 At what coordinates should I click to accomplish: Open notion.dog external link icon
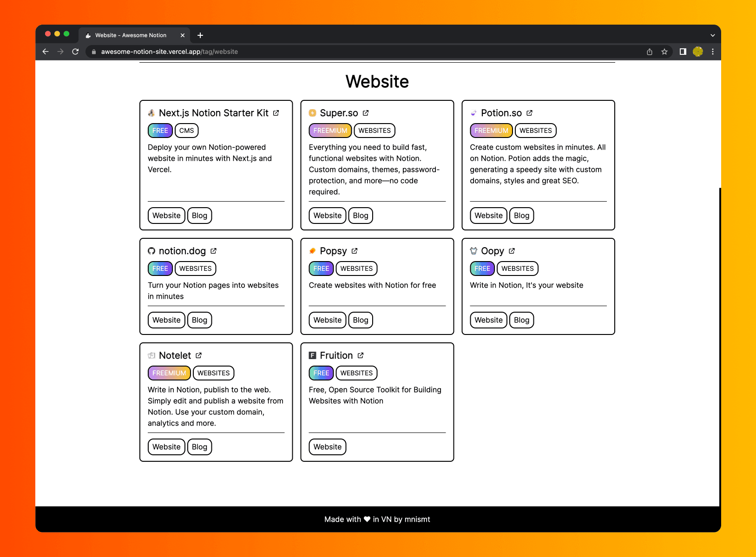(213, 251)
